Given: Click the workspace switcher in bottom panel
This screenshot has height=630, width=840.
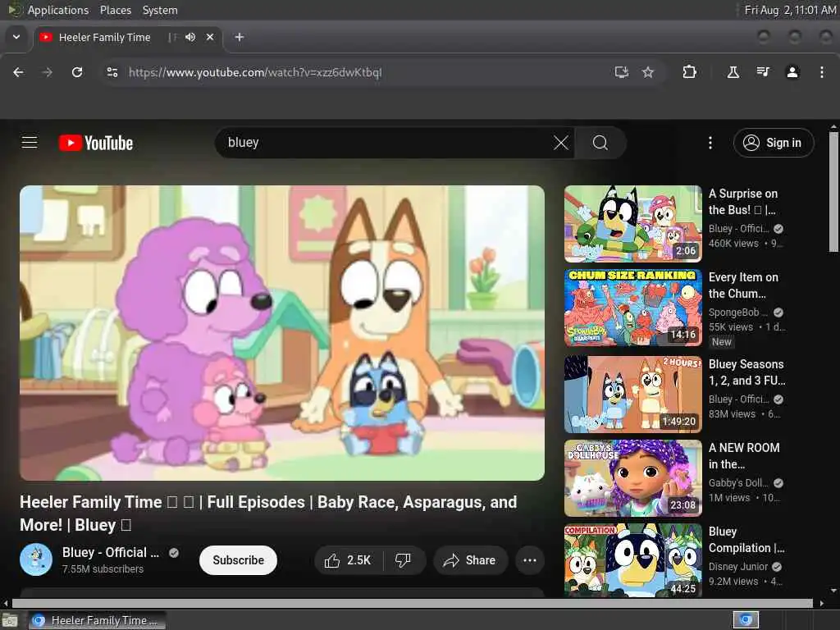Looking at the screenshot, I should 746,620.
